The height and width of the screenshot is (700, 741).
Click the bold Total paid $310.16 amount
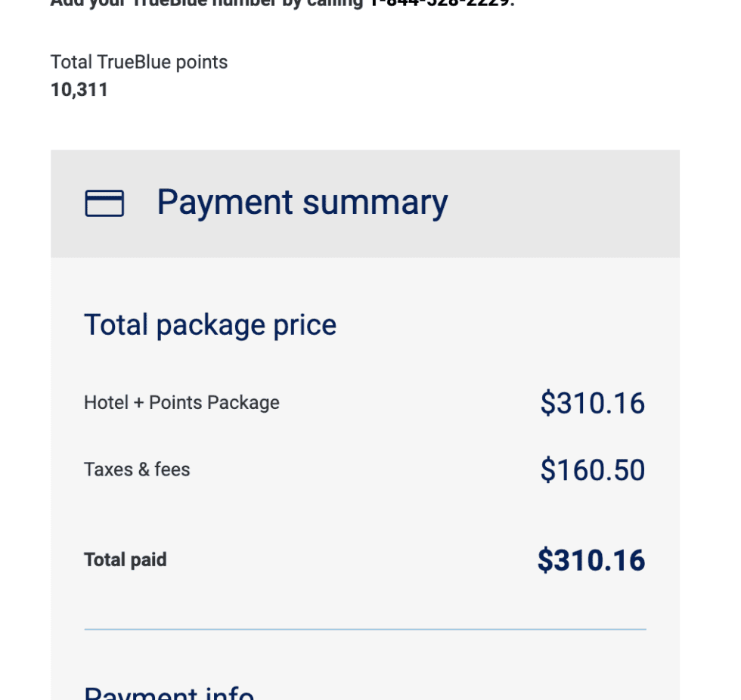point(591,560)
